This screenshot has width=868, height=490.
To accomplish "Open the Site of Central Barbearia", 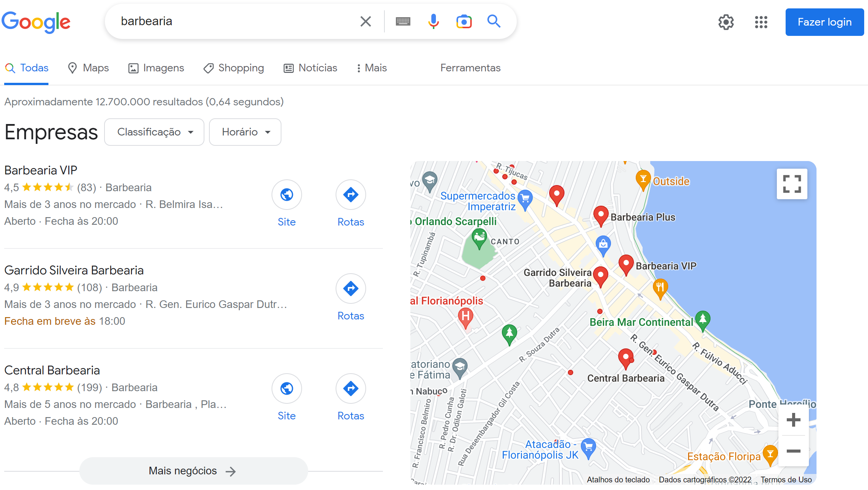I will (x=286, y=388).
